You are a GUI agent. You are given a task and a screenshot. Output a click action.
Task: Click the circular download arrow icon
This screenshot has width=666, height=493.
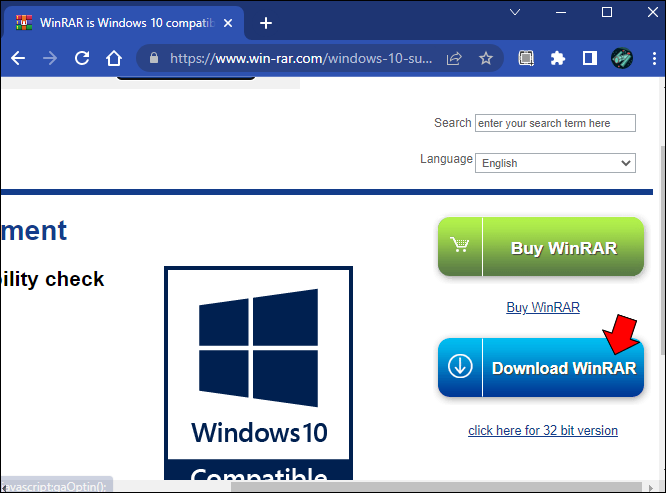(x=460, y=366)
